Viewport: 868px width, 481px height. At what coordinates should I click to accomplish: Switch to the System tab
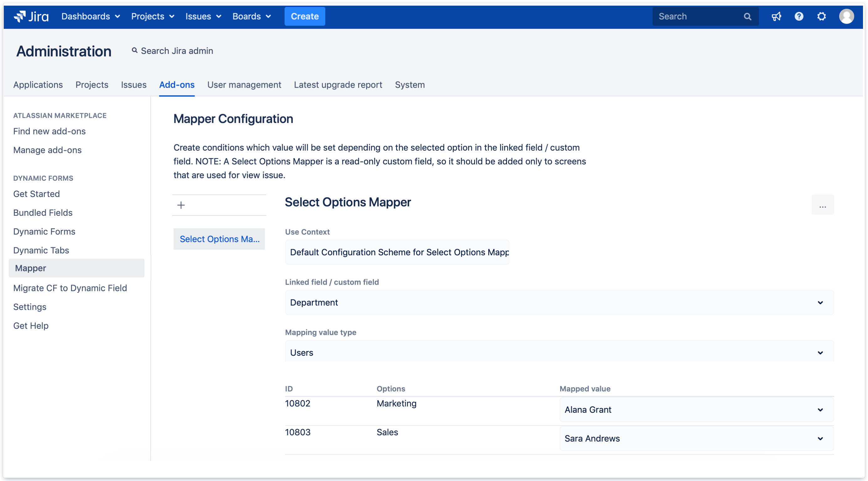(410, 85)
